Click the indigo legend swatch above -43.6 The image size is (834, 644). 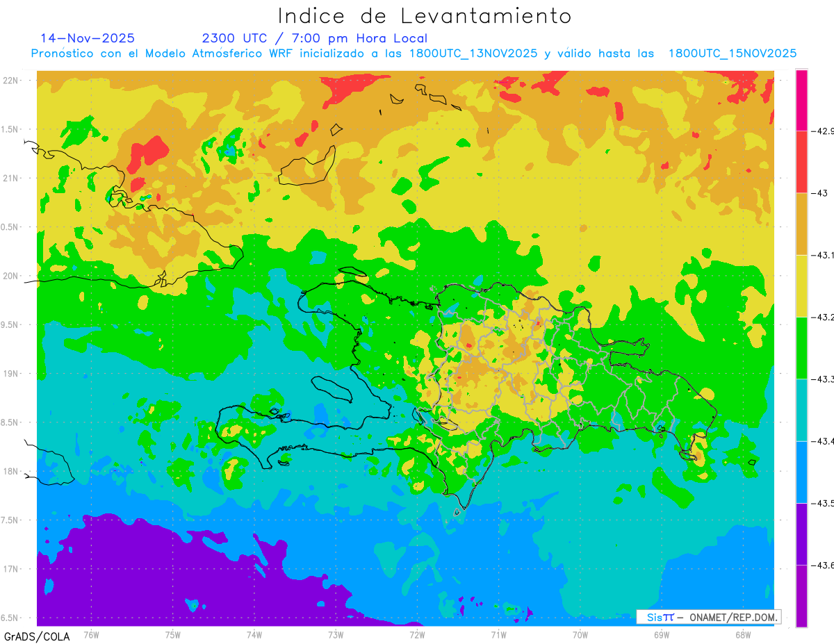[x=801, y=534]
